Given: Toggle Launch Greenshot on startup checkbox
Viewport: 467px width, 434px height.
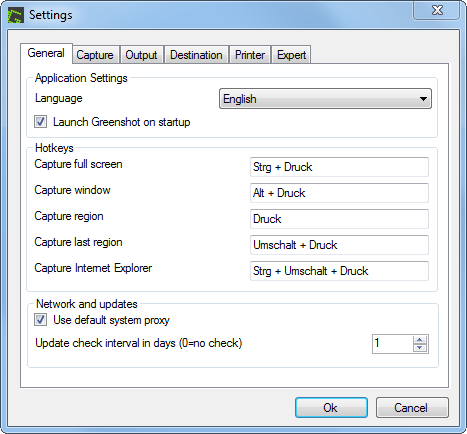Looking at the screenshot, I should (40, 122).
